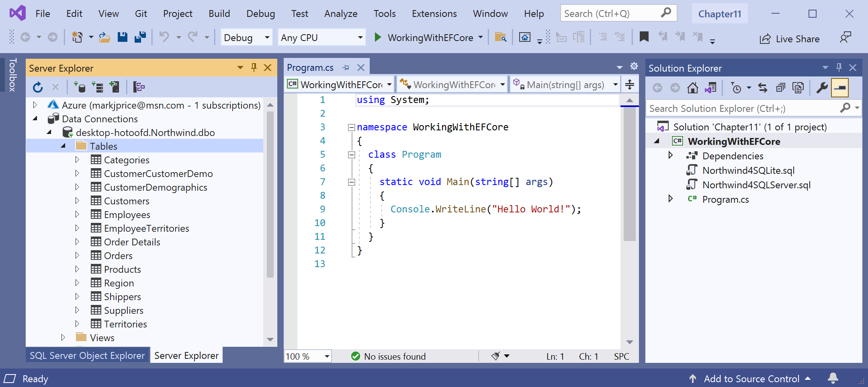Image resolution: width=868 pixels, height=387 pixels.
Task: Collapse the Tables folder in Server Explorer
Action: [x=63, y=146]
